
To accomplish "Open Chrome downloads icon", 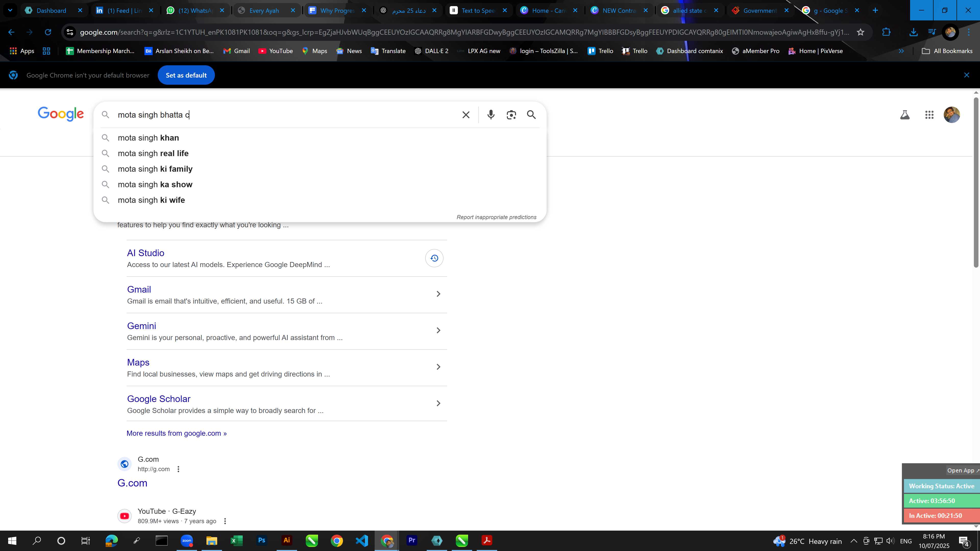I will 913,32.
